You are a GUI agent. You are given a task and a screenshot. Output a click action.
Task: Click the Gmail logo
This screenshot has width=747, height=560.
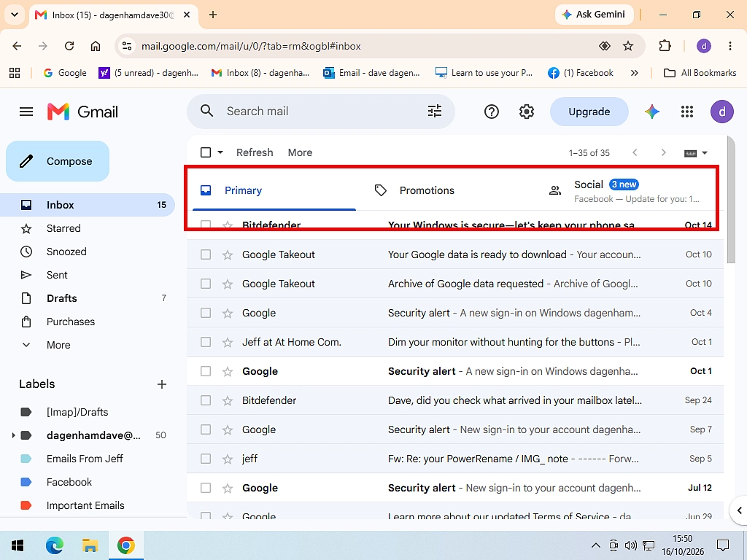(x=82, y=112)
